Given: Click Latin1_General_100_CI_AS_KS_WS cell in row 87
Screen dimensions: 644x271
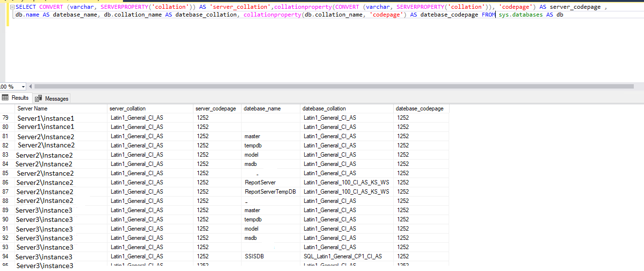Looking at the screenshot, I should tap(347, 192).
